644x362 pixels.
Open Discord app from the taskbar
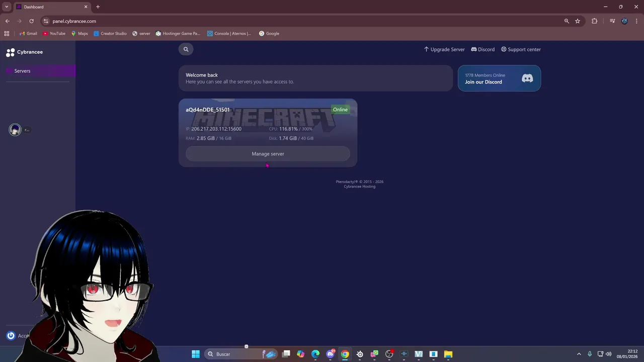(x=331, y=354)
